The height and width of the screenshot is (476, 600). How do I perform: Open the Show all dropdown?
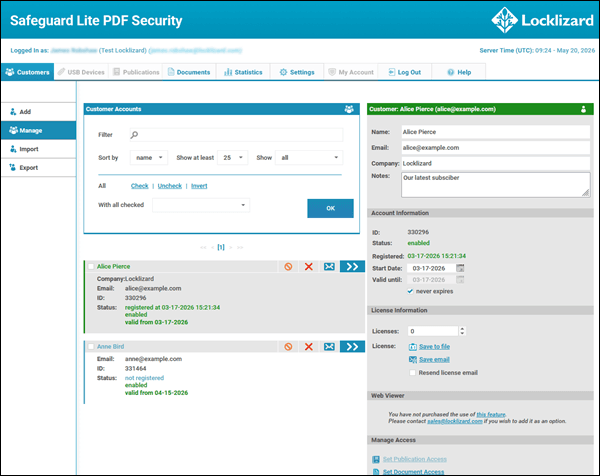coord(309,158)
